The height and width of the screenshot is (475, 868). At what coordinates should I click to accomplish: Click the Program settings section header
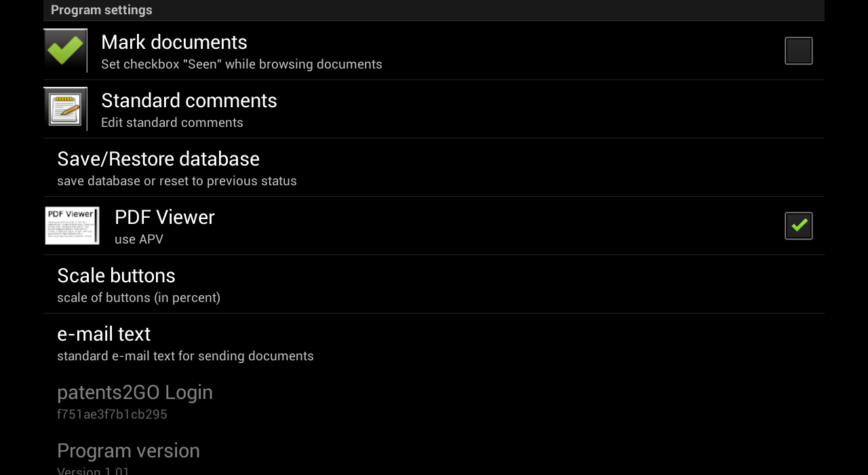coord(102,10)
